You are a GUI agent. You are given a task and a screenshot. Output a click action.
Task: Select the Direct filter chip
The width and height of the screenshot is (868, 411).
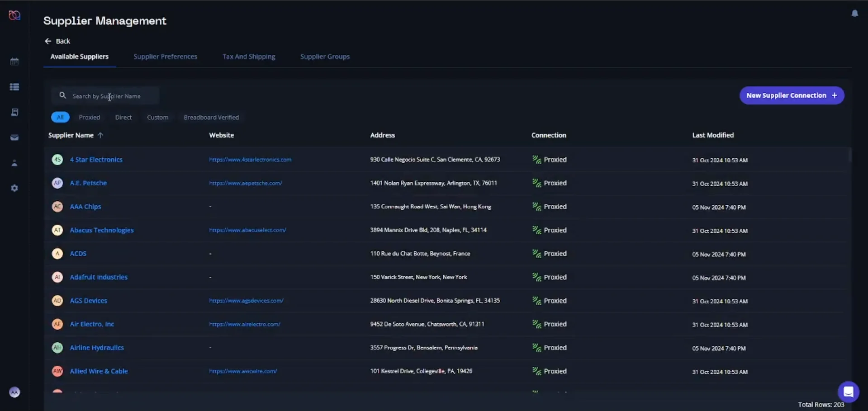click(x=123, y=117)
